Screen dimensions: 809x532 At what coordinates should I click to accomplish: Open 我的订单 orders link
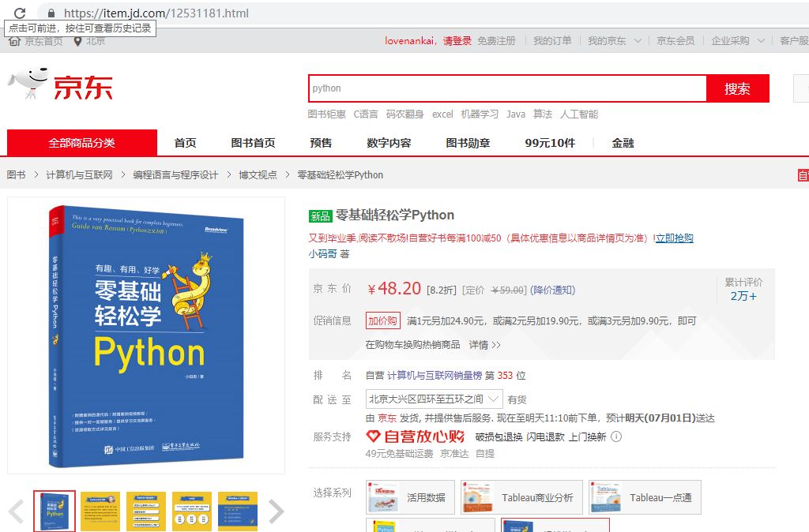[x=552, y=41]
